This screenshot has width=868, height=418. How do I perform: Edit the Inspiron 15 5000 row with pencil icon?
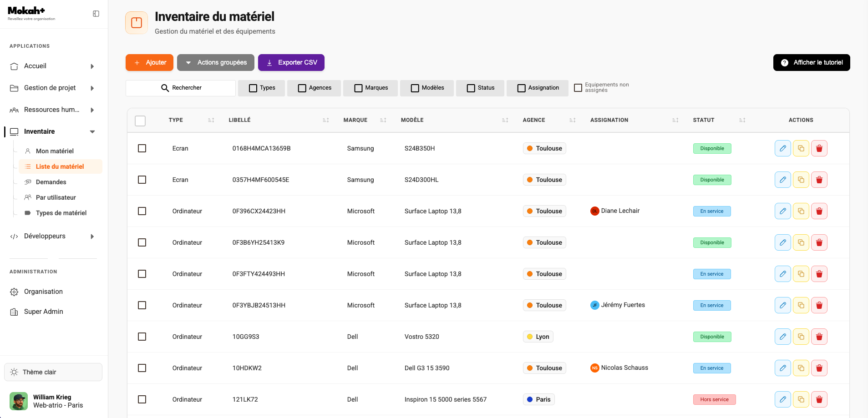[x=782, y=399]
